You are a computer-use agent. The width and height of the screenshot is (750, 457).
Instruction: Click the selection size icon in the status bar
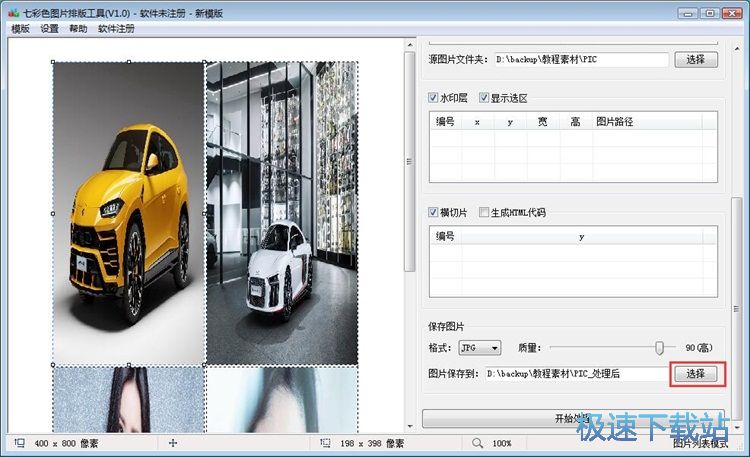[325, 443]
